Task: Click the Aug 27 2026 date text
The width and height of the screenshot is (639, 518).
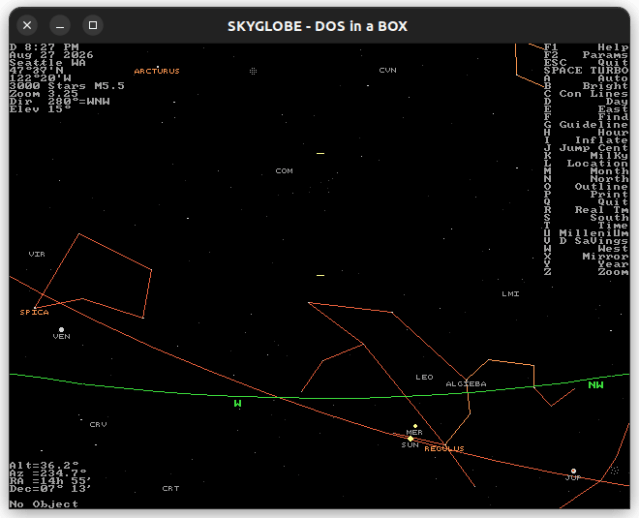Action: click(x=51, y=55)
